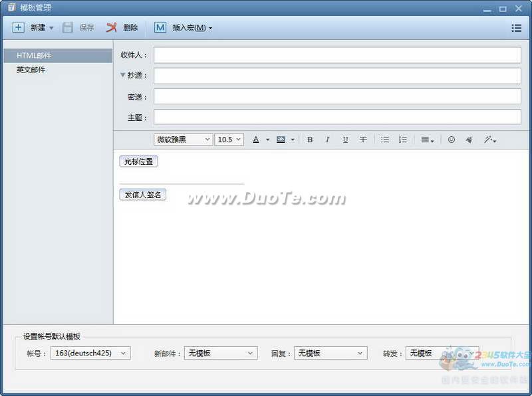Screen dimensions: 532x396
Task: Toggle italic formatting
Action: point(327,140)
